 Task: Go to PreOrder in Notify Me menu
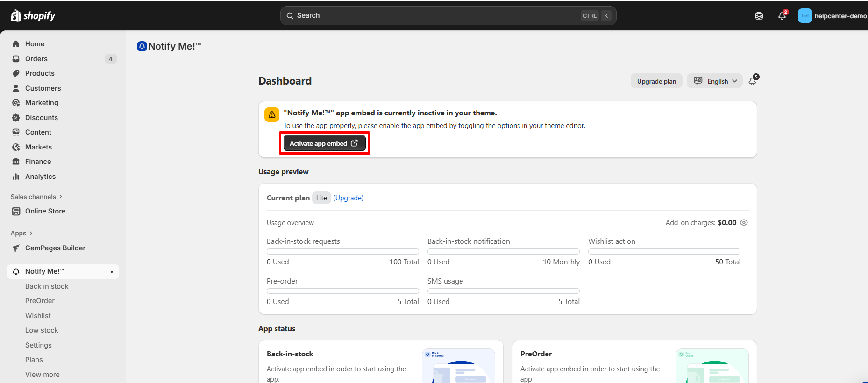pos(40,301)
